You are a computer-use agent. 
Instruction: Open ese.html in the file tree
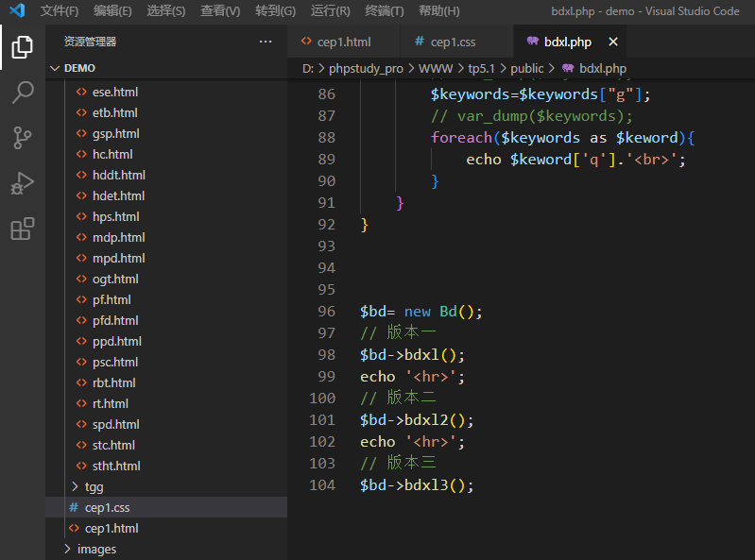(x=166, y=92)
